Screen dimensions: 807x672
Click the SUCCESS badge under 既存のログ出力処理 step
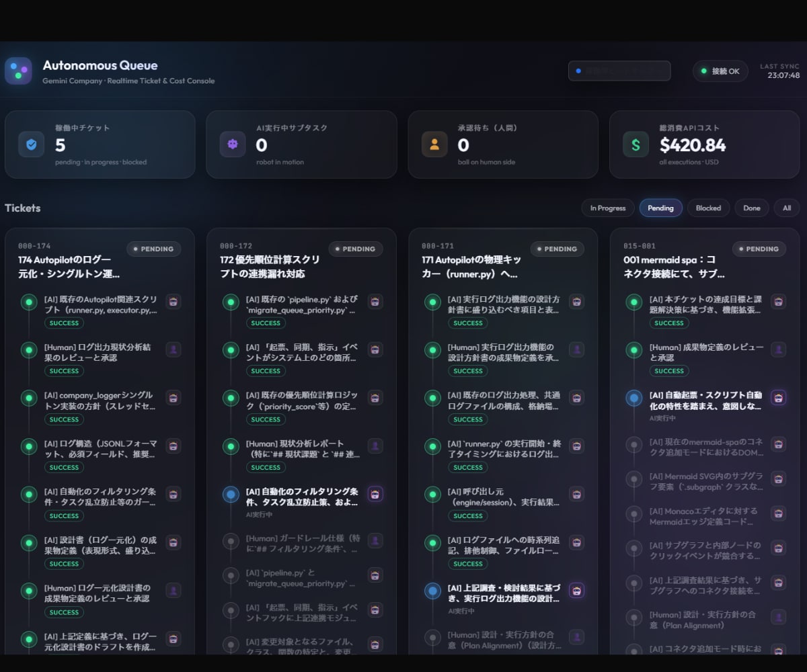[x=467, y=419]
